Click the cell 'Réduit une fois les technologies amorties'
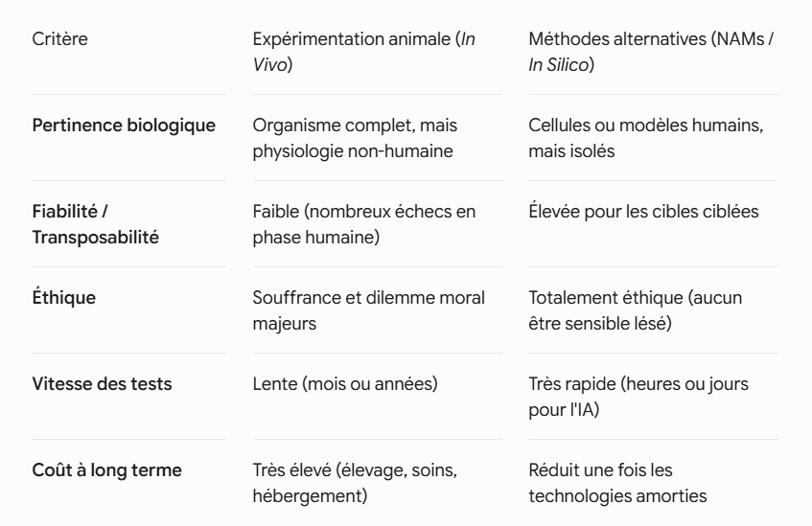 617,483
